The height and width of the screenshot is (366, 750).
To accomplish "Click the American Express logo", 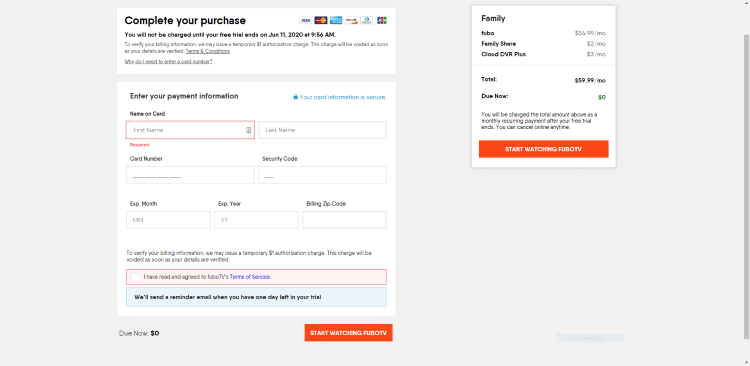I will (336, 20).
